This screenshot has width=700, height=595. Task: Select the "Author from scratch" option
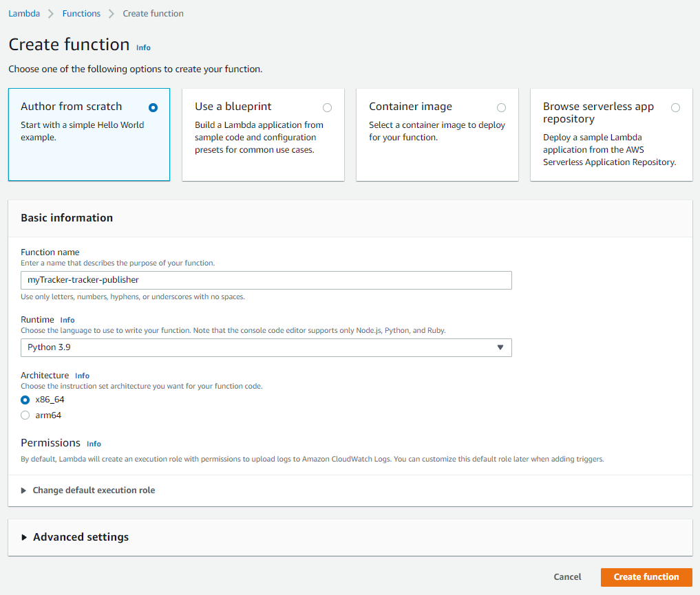(x=153, y=107)
